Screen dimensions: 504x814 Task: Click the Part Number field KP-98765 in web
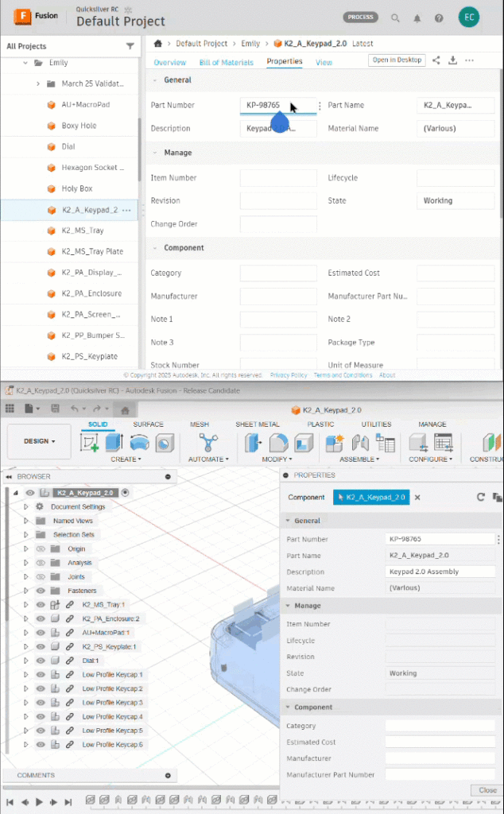tap(278, 106)
